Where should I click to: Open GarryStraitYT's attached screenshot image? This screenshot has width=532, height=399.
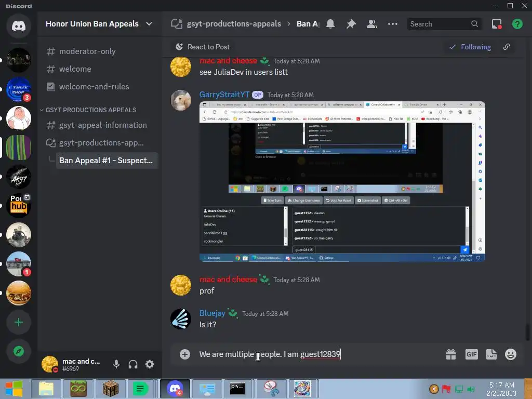(342, 181)
